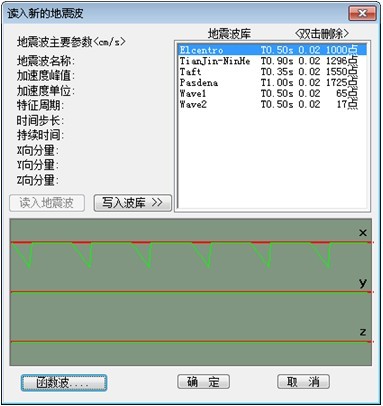Confirm with the 确定 button
Screen dimensions: 383x406
203,382
